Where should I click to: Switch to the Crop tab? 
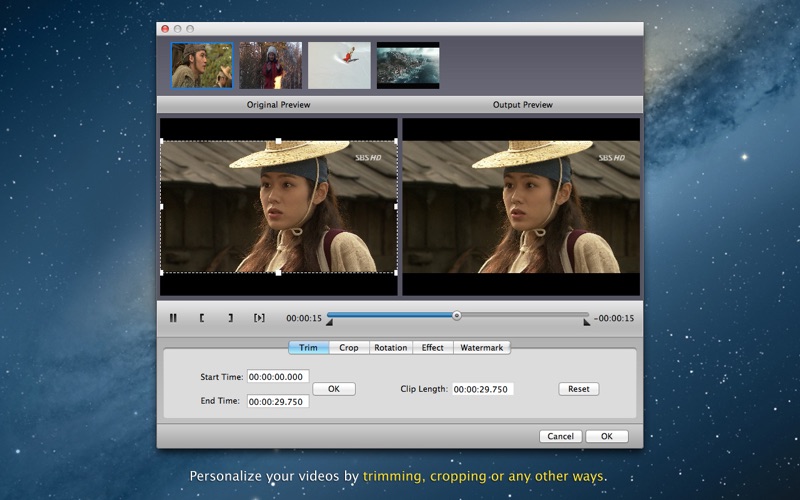click(x=348, y=347)
